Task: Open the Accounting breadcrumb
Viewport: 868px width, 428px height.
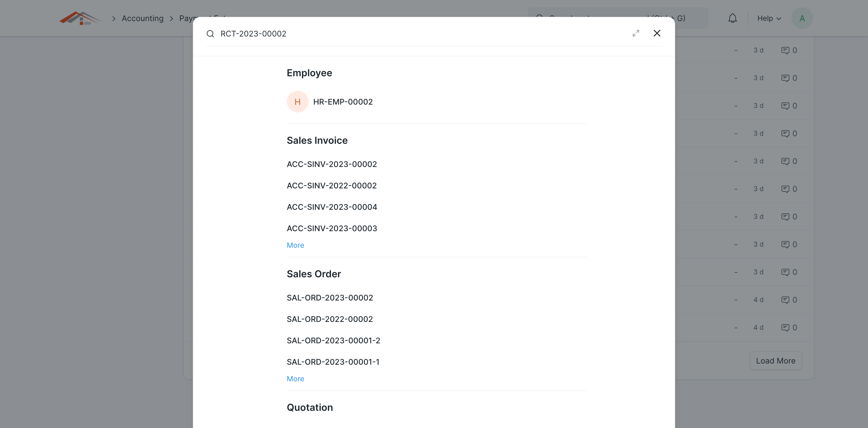Action: pyautogui.click(x=142, y=18)
